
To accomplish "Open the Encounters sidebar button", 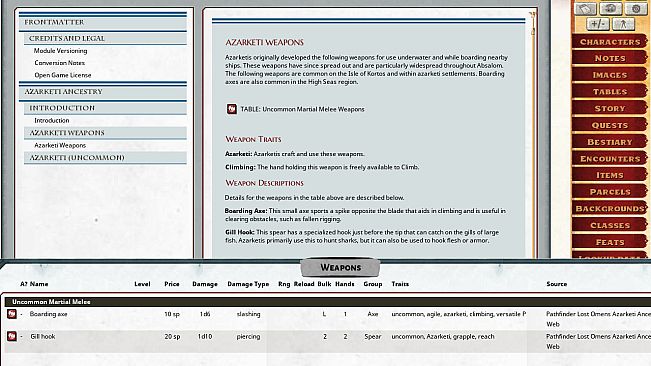I will pyautogui.click(x=609, y=159).
